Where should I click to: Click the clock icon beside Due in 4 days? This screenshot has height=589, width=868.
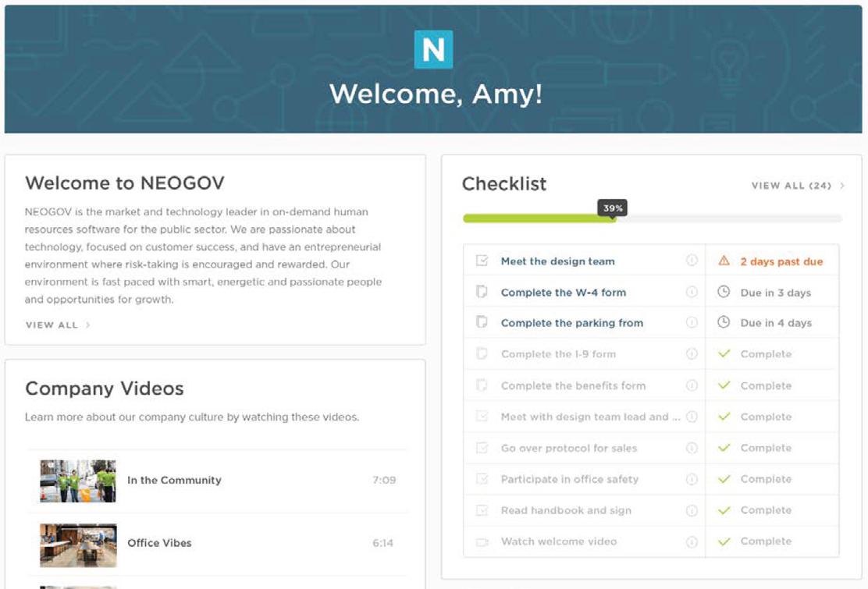(x=724, y=322)
